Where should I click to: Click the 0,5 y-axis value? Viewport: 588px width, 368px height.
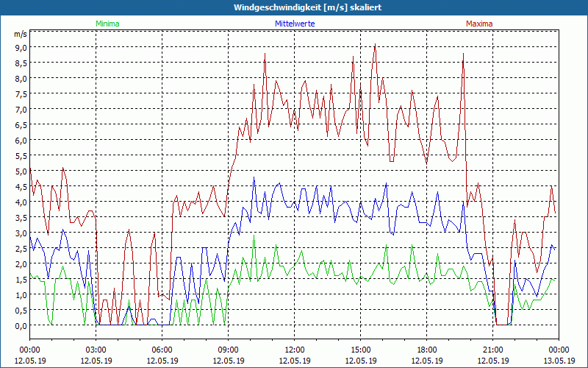coord(21,310)
